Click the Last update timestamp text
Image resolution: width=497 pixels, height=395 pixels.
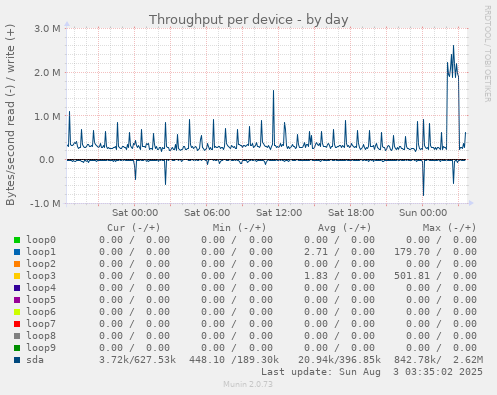[x=372, y=372]
